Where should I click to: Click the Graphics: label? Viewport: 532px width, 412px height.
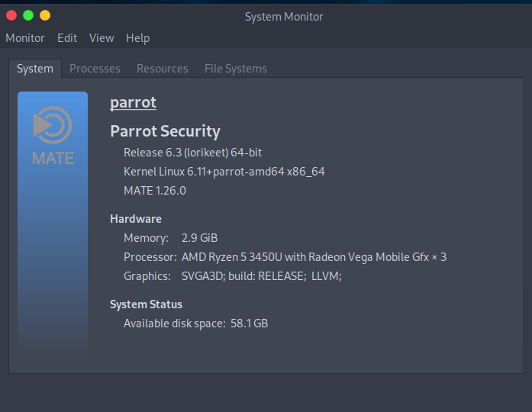click(147, 276)
